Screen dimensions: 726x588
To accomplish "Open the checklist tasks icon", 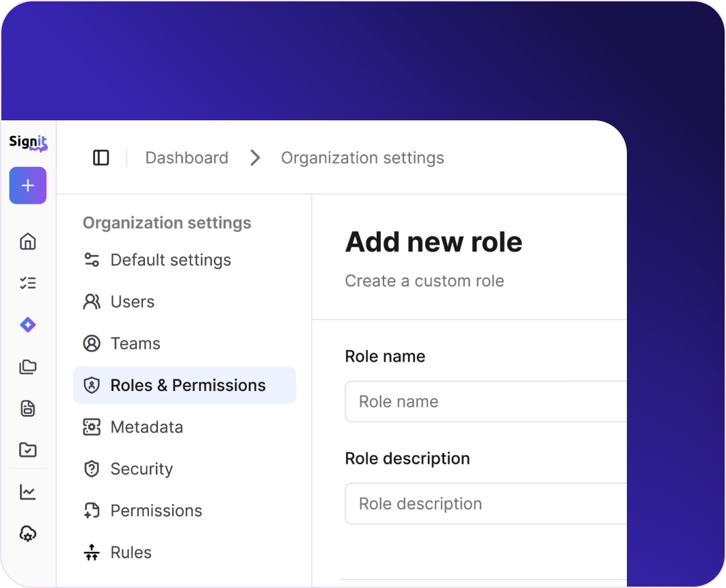I will (x=28, y=283).
